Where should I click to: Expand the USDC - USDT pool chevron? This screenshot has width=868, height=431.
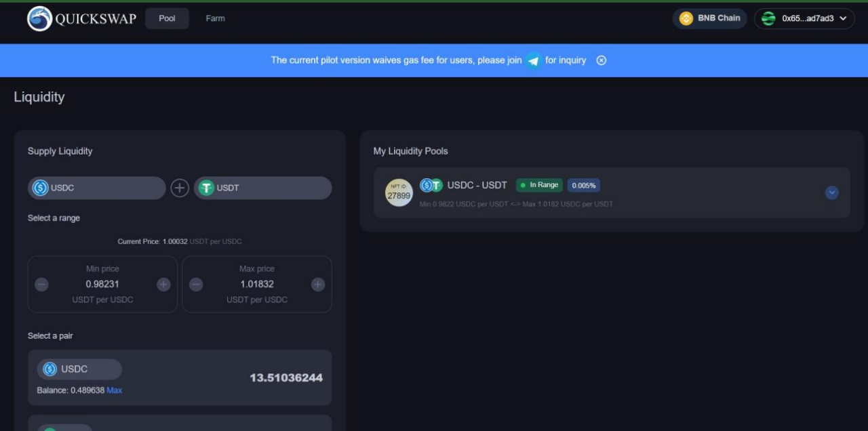point(832,192)
